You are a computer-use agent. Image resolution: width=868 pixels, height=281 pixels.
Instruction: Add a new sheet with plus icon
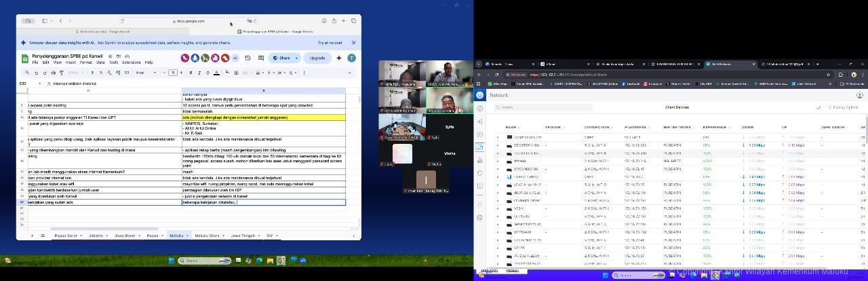tap(32, 236)
